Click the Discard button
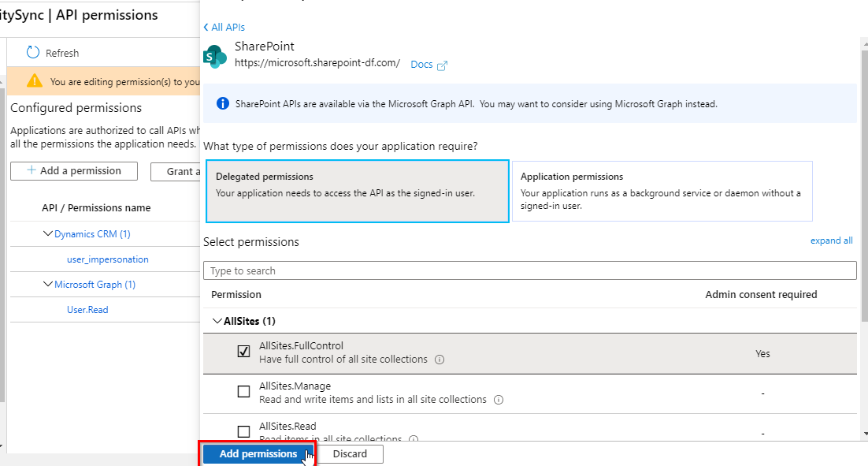The height and width of the screenshot is (466, 868). 350,454
